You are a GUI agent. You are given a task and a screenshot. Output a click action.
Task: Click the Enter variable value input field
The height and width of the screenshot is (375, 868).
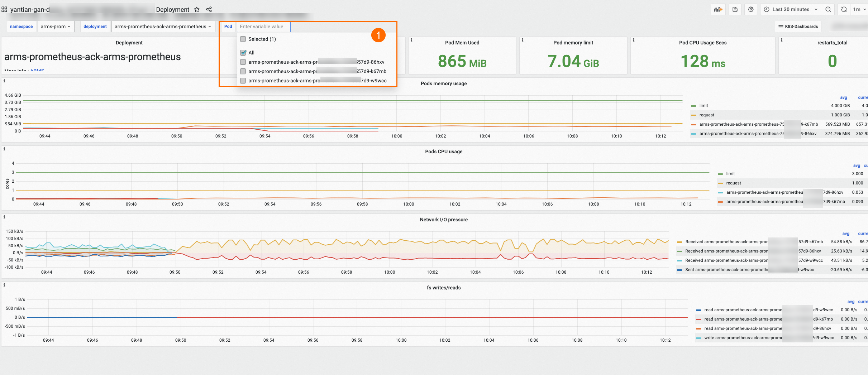click(263, 27)
